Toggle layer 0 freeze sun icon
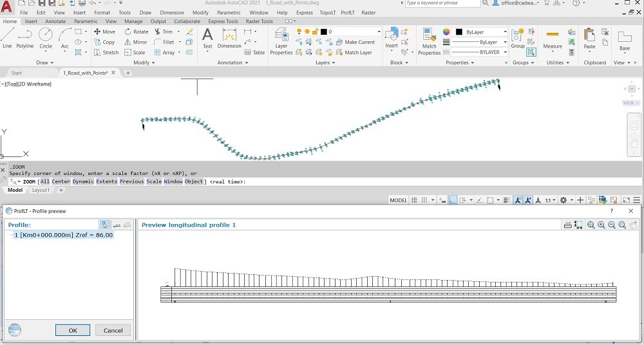This screenshot has width=644, height=345. click(307, 32)
